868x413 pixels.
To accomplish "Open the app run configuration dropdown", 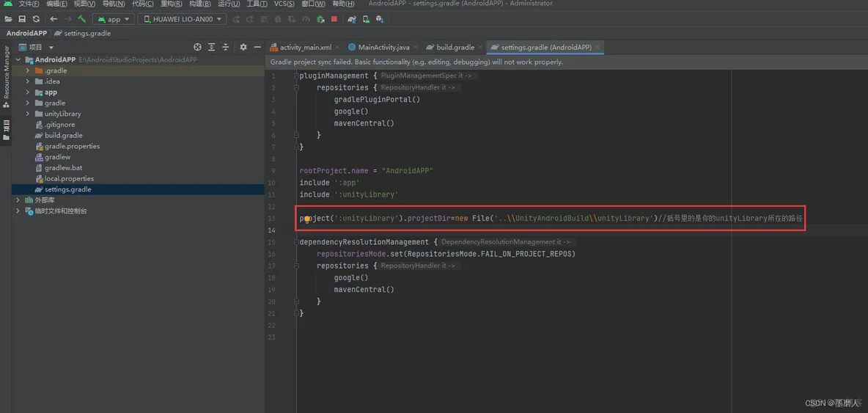I will [114, 19].
